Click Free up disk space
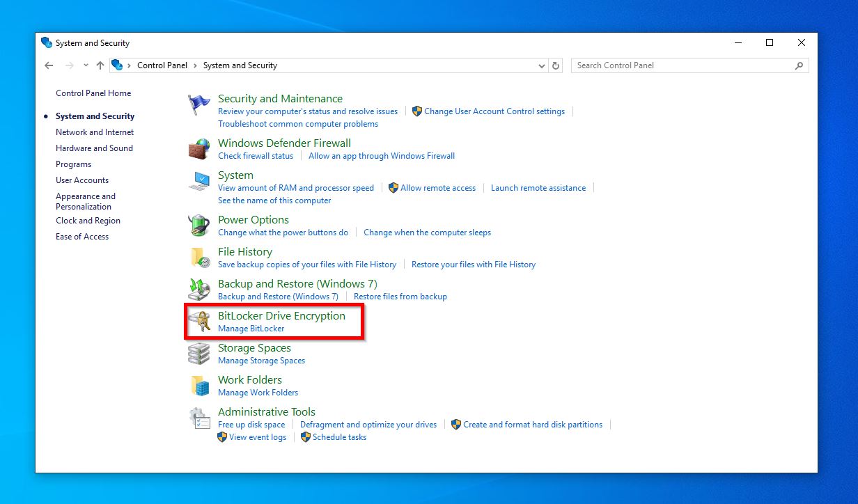This screenshot has height=504, width=858. [x=251, y=425]
